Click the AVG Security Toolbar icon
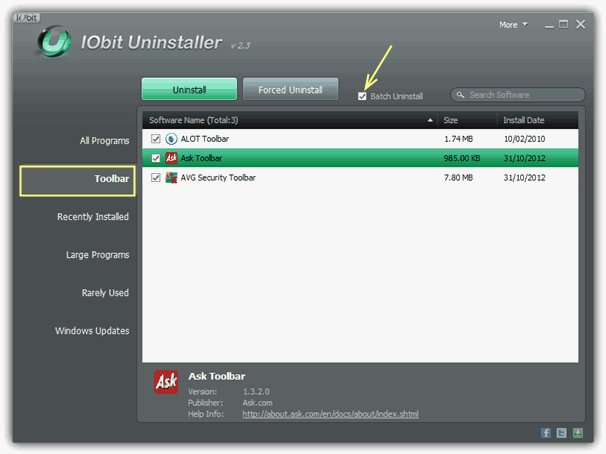 [x=171, y=178]
